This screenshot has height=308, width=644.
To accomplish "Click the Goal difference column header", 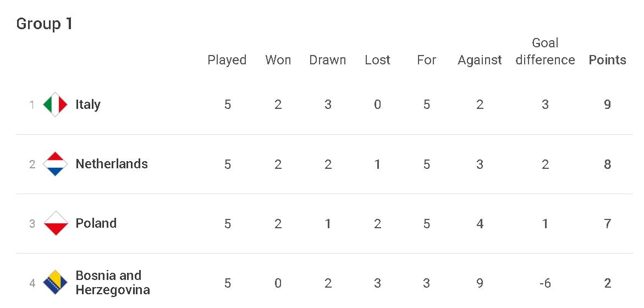I will point(545,52).
